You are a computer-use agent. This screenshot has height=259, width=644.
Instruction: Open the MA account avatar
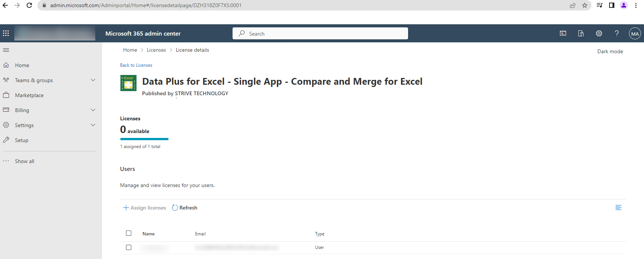click(635, 34)
